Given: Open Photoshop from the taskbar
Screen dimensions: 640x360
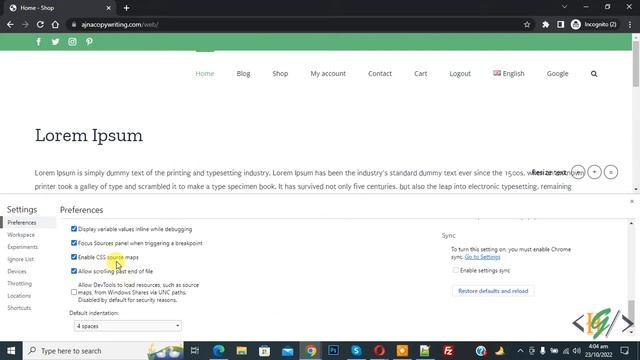Looking at the screenshot, I should [x=333, y=351].
